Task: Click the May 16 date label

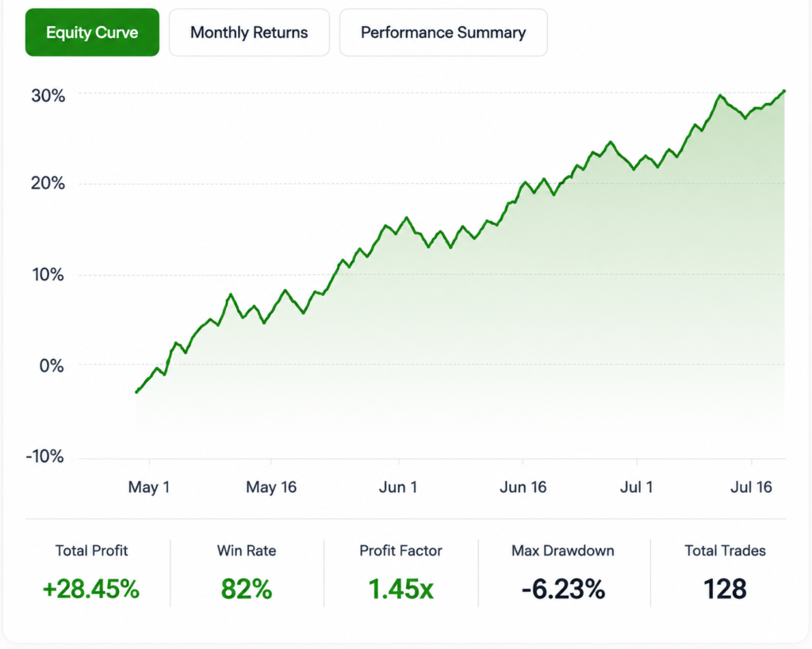Action: [x=271, y=487]
